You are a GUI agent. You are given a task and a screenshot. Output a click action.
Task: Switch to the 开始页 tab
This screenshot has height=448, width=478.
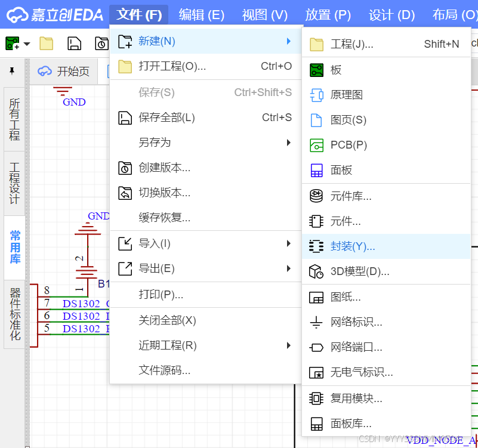tap(64, 72)
